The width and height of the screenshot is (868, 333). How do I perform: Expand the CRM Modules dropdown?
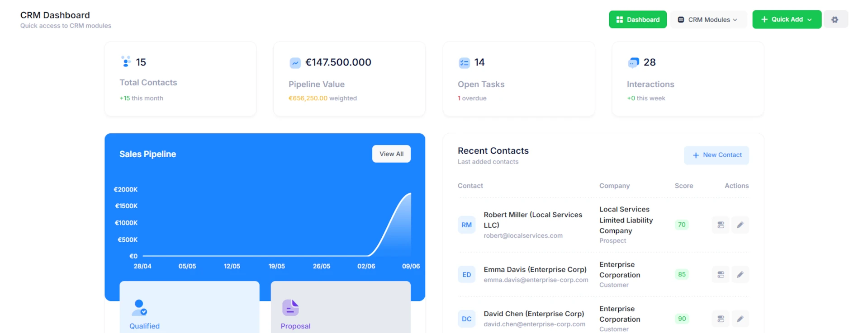708,19
